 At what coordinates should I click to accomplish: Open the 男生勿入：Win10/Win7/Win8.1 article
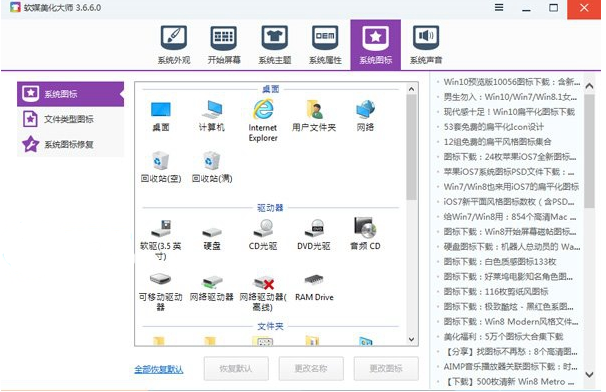tap(510, 97)
